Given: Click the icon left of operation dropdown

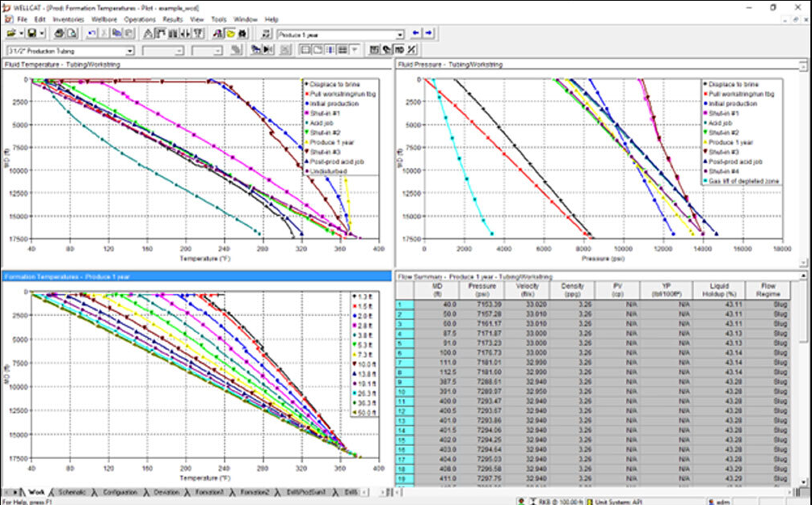Looking at the screenshot, I should click(x=266, y=34).
